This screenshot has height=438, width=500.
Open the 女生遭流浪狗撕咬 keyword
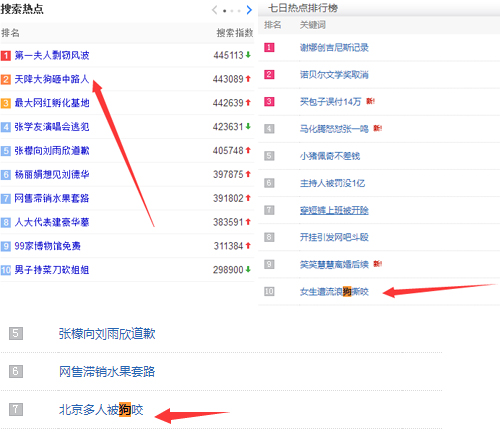point(334,292)
